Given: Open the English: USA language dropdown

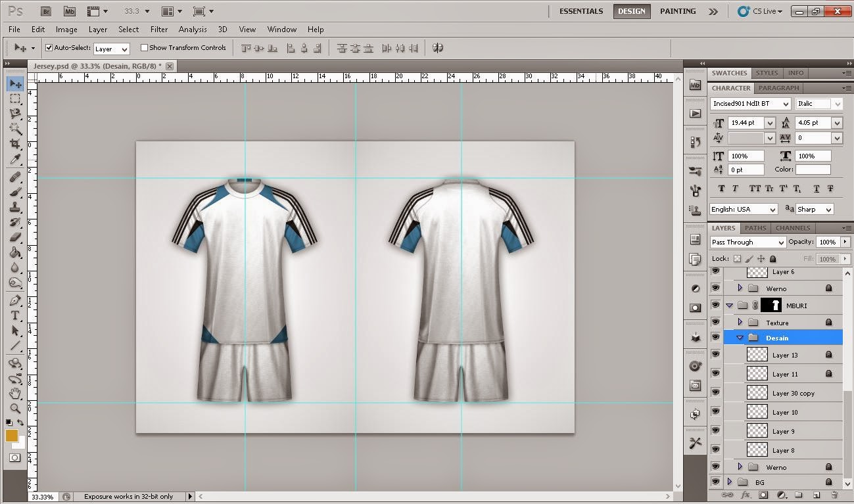Looking at the screenshot, I should click(x=744, y=209).
